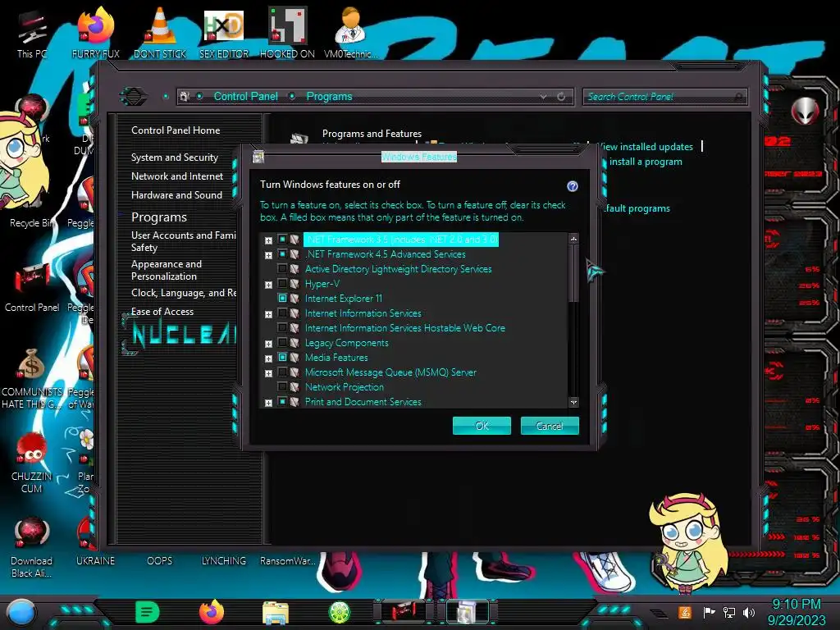
Task: Open the This PC desktop icon
Action: pos(32,33)
